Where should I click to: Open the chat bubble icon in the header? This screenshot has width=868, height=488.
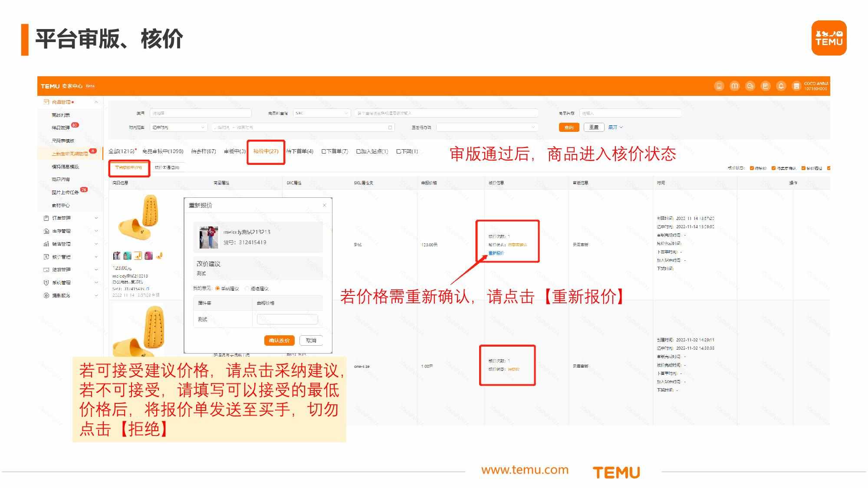tap(750, 86)
